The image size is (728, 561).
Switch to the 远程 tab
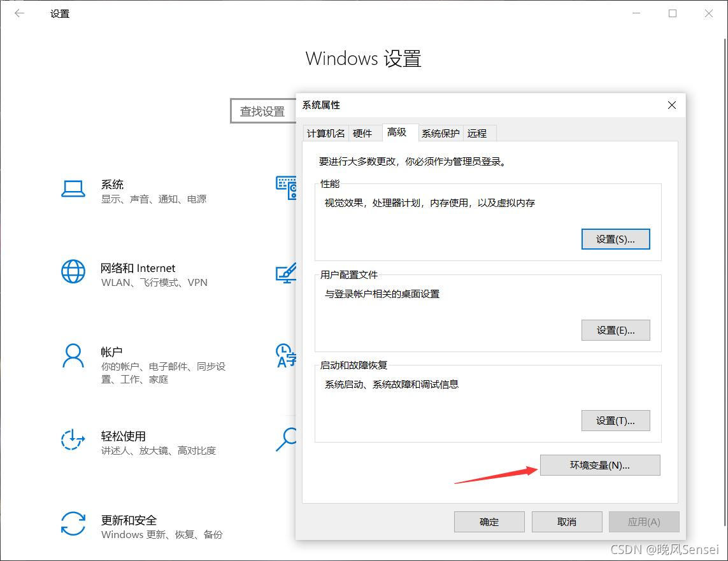pyautogui.click(x=478, y=133)
